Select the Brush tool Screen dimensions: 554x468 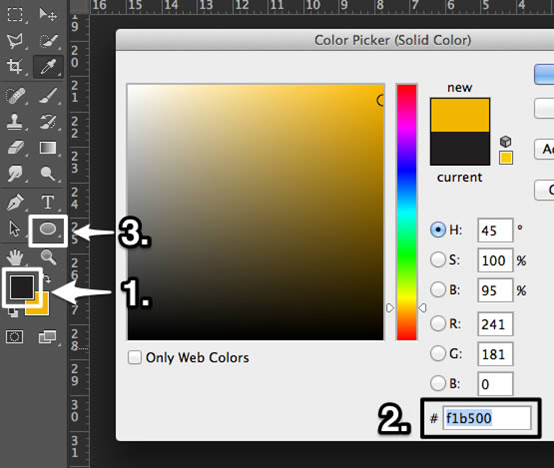[48, 95]
